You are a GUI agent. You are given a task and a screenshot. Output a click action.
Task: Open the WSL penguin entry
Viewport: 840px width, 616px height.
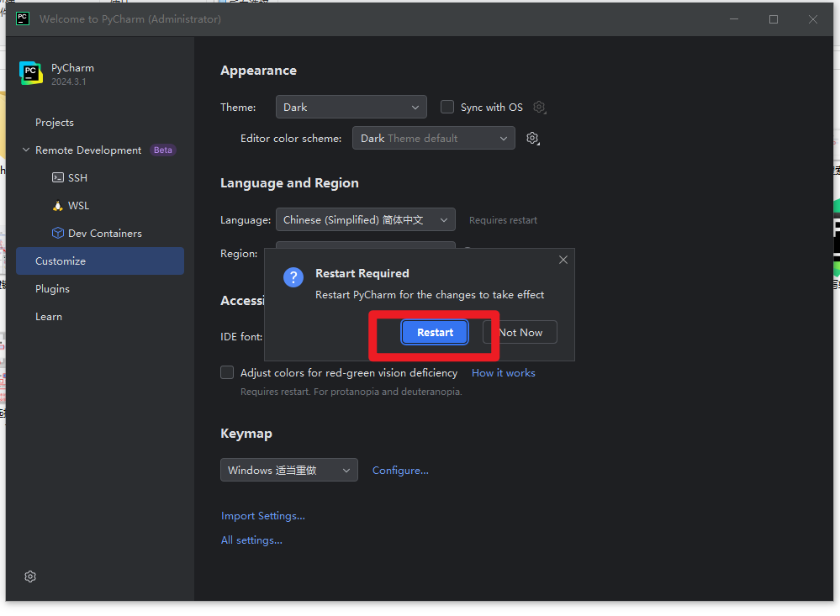71,206
